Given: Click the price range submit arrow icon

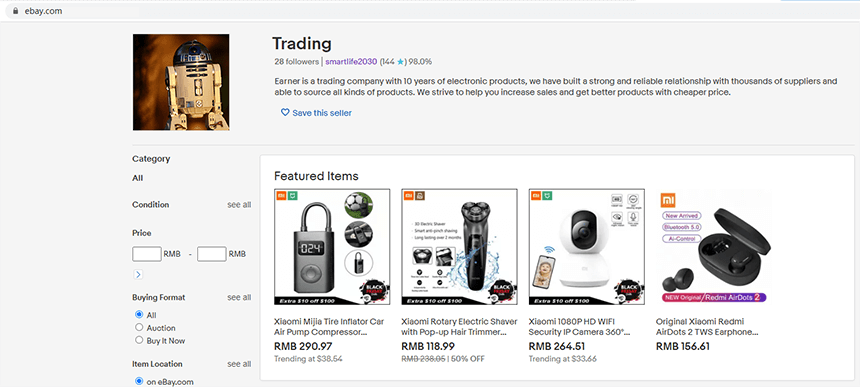Looking at the screenshot, I should [x=138, y=274].
